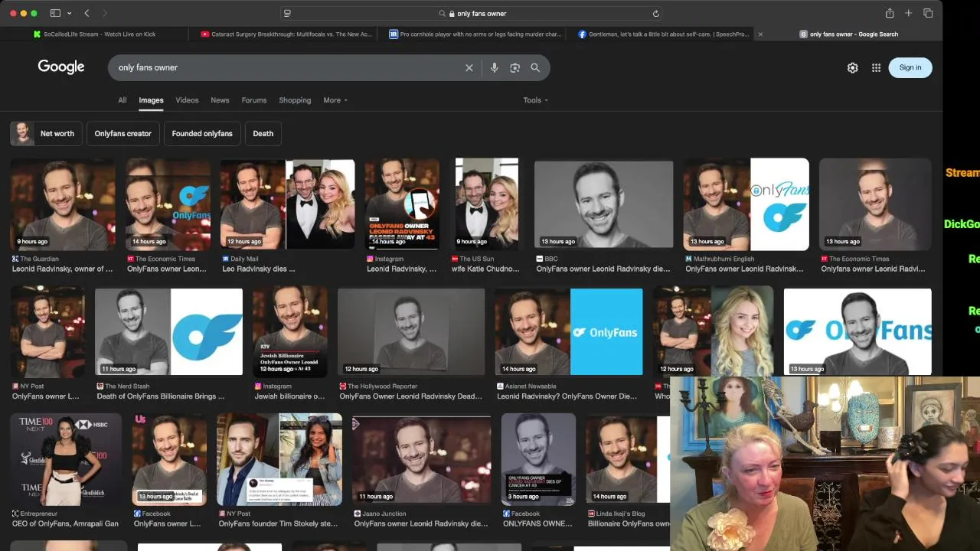The width and height of the screenshot is (980, 551).
Task: Select the All results tab
Action: [x=122, y=100]
